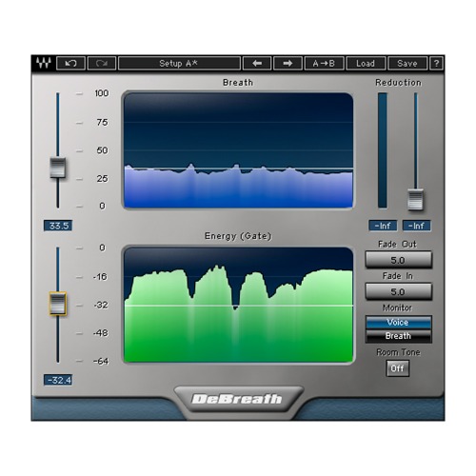
Task: Click the Fade In 5.0 value
Action: pyautogui.click(x=398, y=291)
